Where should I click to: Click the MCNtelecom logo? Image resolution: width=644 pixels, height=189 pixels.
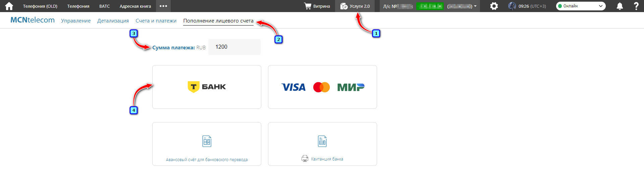click(x=33, y=20)
